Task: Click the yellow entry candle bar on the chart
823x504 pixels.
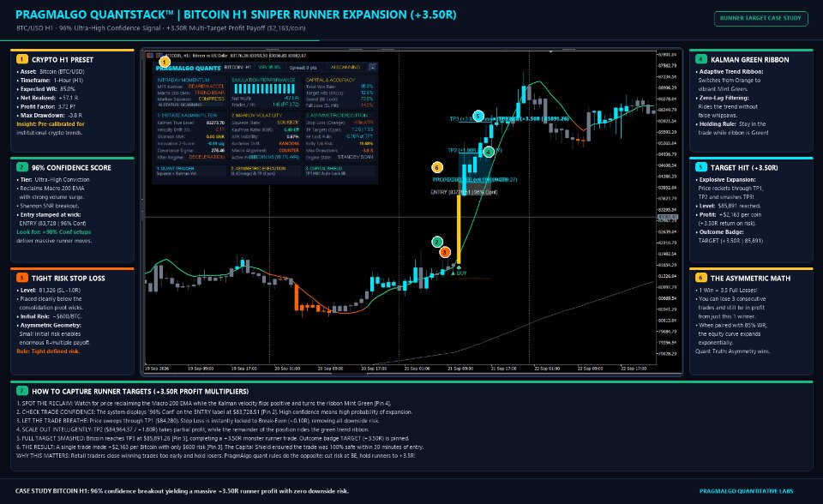Action: coord(459,229)
